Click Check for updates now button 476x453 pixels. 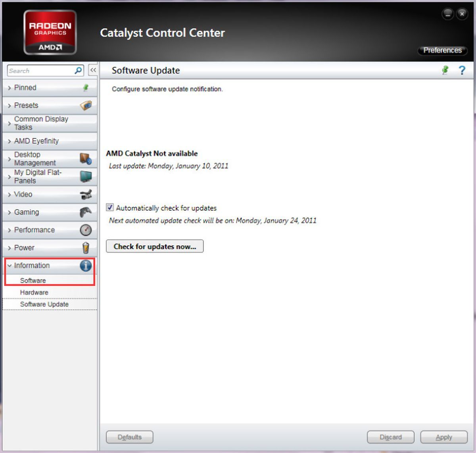(155, 246)
